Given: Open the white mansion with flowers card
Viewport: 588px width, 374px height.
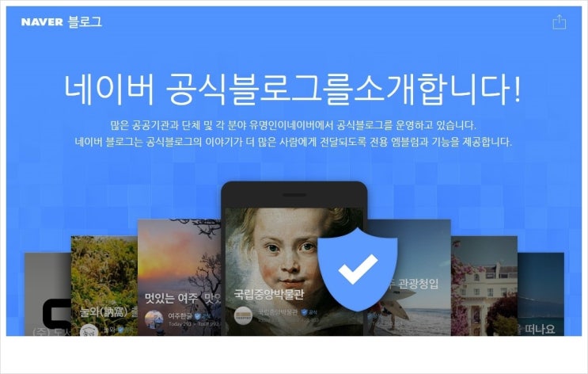Looking at the screenshot, I should point(484,286).
